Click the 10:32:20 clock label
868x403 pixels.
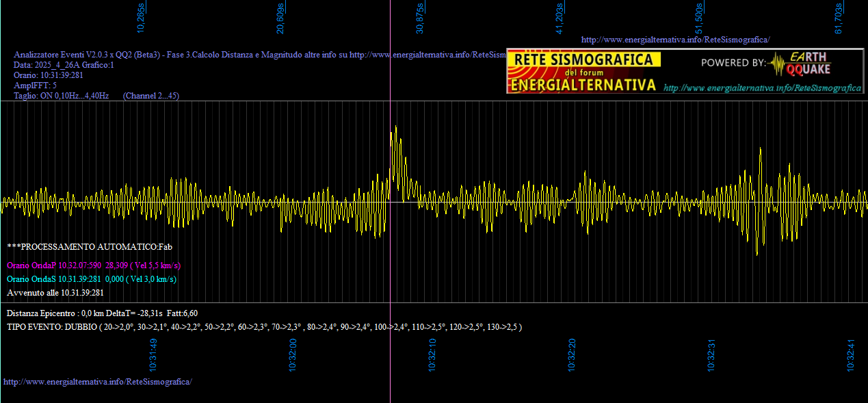click(572, 354)
